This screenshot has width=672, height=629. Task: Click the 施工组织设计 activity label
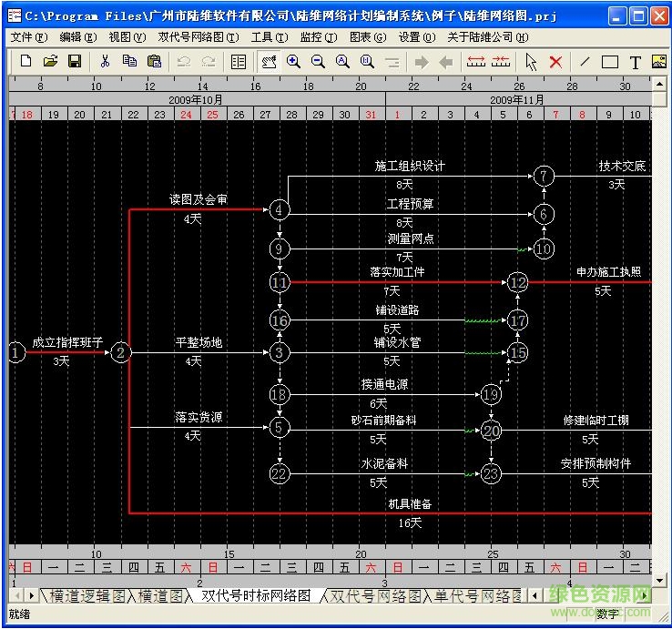point(410,167)
